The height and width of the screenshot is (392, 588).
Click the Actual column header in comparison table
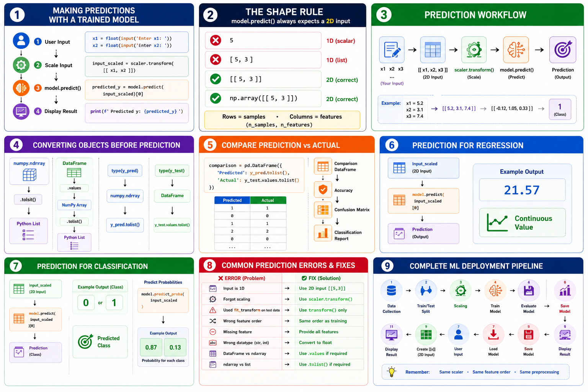tap(268, 200)
